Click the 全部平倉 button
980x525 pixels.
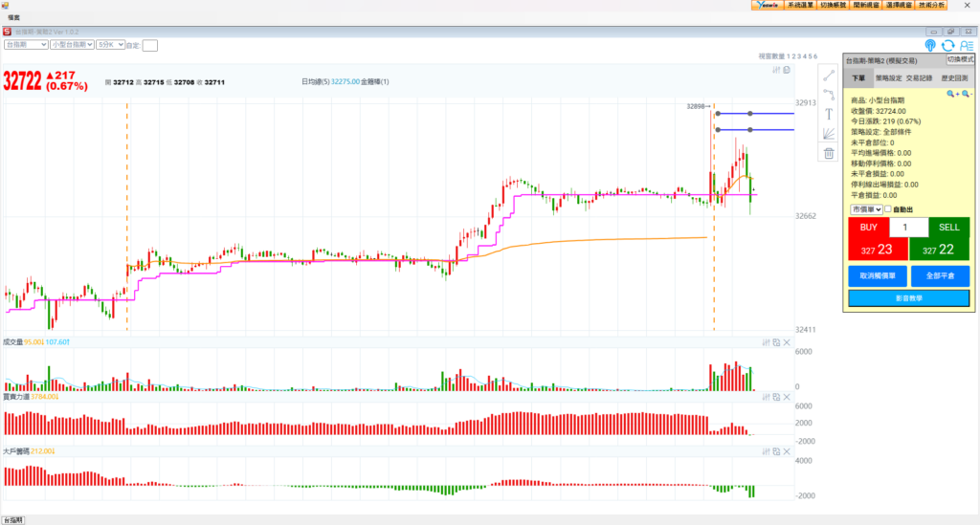939,275
